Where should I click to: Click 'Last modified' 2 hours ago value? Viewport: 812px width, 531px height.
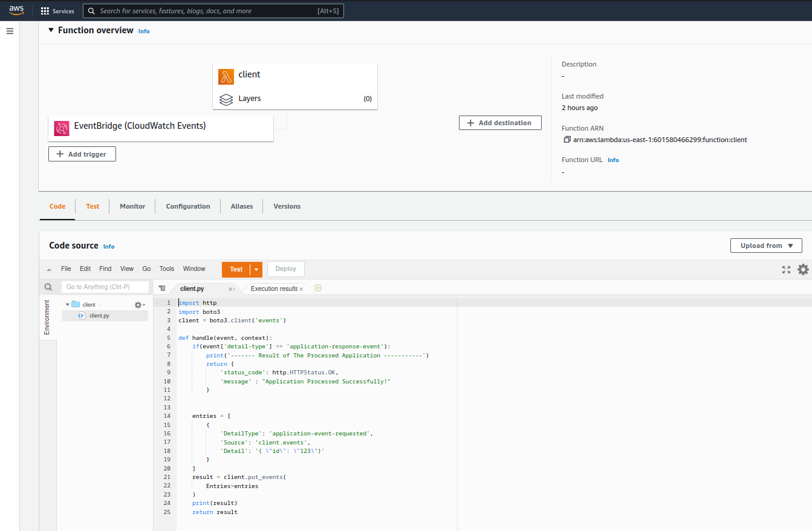(x=580, y=108)
